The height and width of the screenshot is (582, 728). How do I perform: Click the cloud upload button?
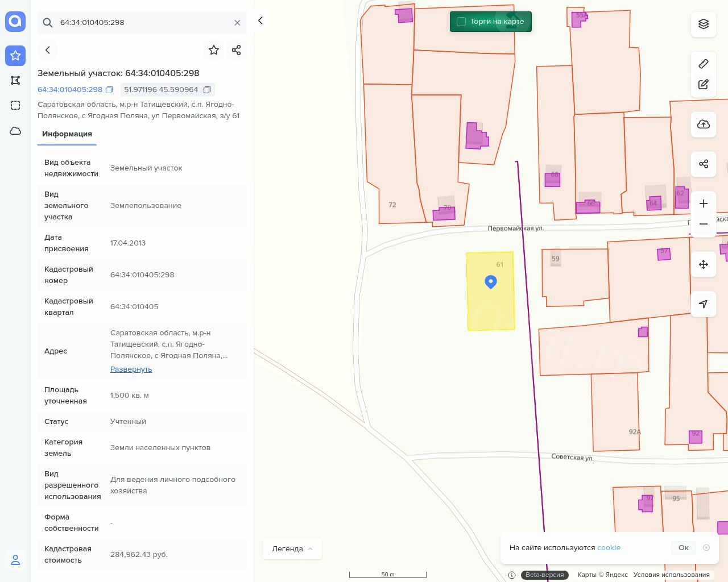(x=704, y=124)
